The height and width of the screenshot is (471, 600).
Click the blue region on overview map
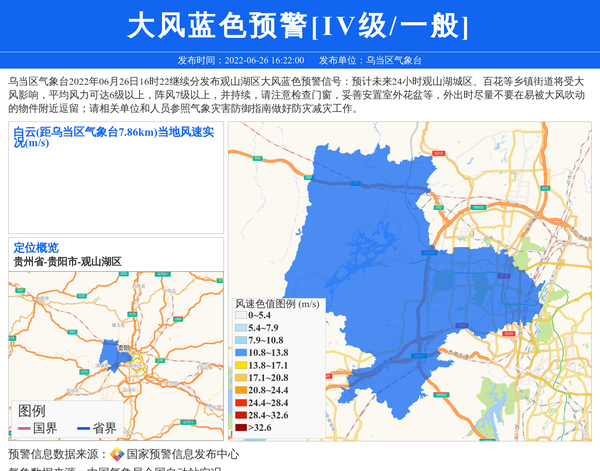pos(109,353)
